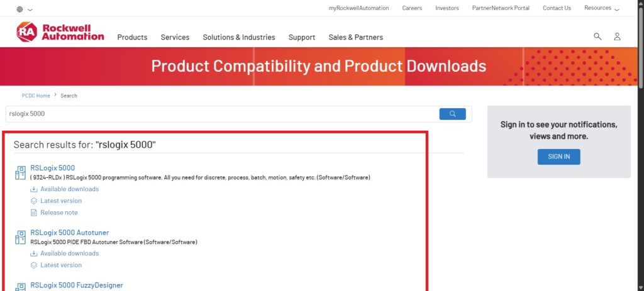The height and width of the screenshot is (291, 644).
Task: Click the blue search button beside query field
Action: pos(452,114)
